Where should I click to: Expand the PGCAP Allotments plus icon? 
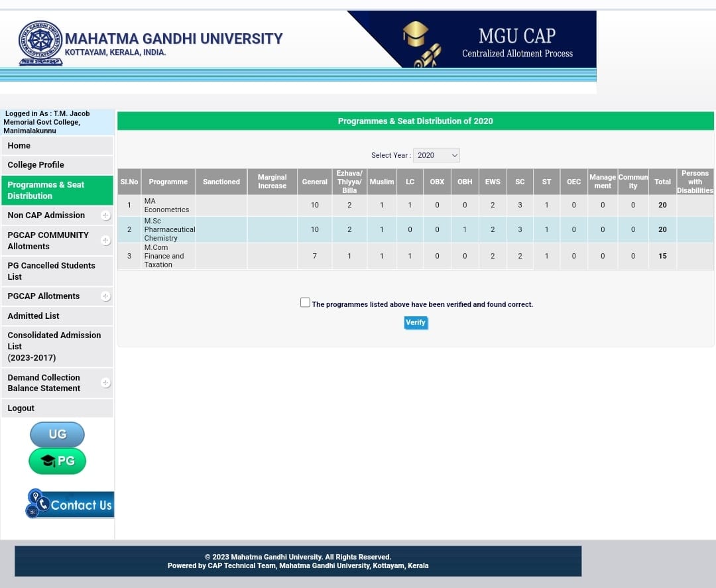[105, 296]
